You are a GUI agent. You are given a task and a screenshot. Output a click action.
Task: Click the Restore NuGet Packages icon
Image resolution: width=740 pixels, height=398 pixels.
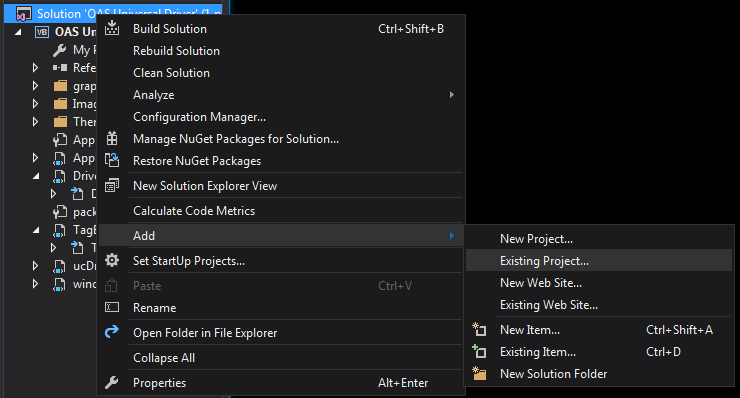tap(112, 160)
